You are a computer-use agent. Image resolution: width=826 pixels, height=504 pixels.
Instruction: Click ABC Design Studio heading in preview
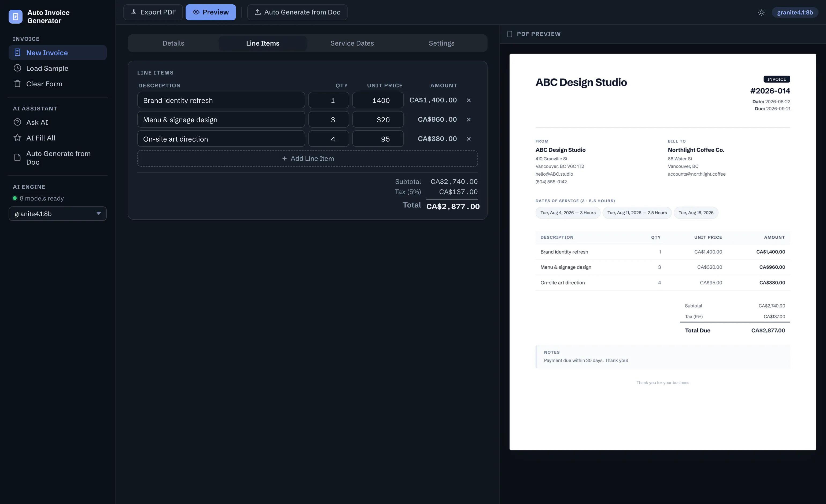click(581, 82)
